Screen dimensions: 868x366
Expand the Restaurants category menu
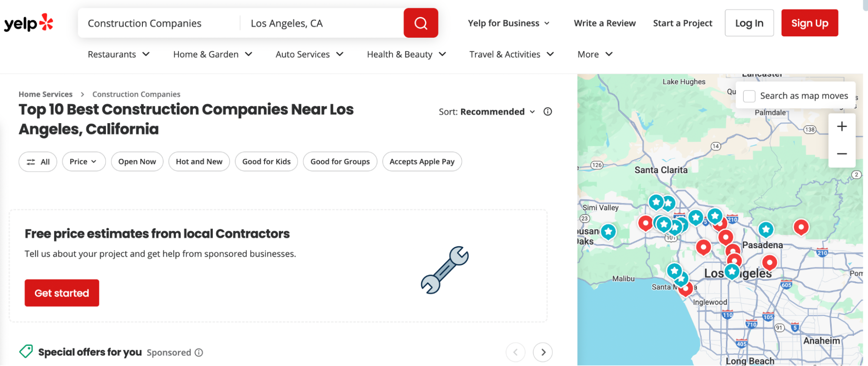coord(119,54)
